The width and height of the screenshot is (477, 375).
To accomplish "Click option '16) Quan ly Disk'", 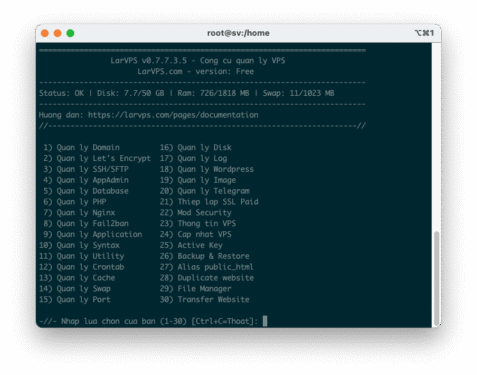I will click(195, 147).
